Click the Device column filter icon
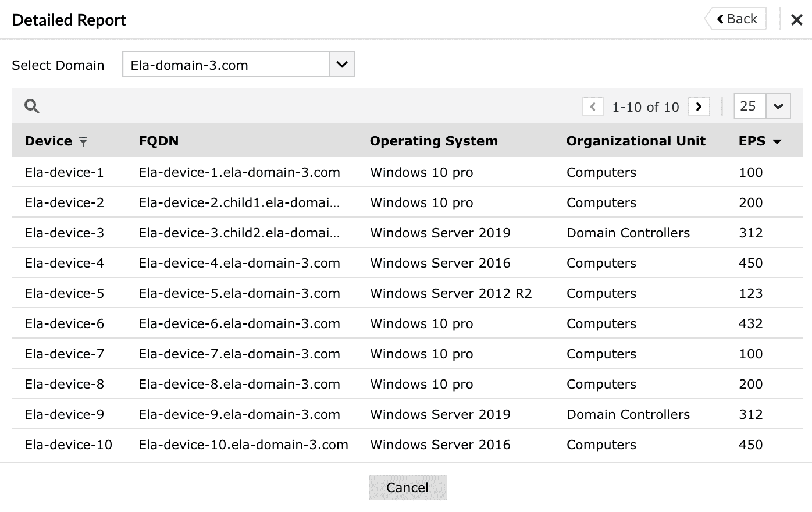This screenshot has width=812, height=512. 83,141
